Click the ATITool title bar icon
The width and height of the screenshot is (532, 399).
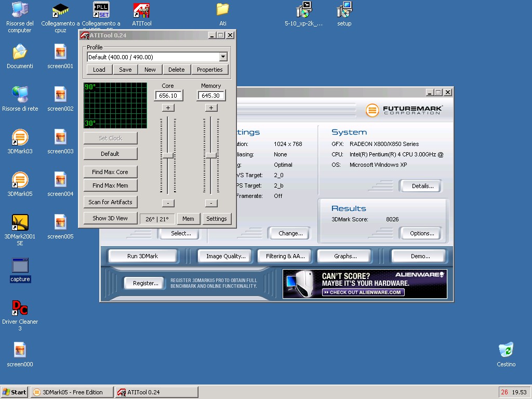[x=85, y=35]
